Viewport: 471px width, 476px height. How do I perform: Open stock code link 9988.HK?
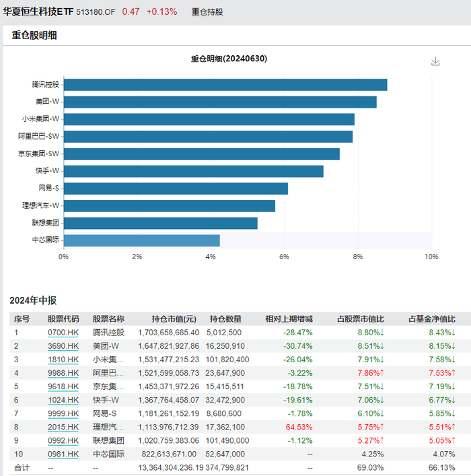point(63,373)
